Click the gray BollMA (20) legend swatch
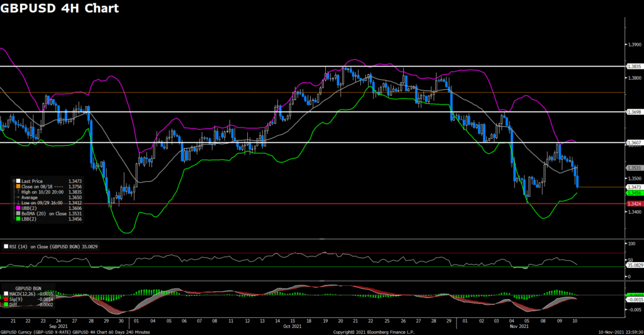 point(18,214)
